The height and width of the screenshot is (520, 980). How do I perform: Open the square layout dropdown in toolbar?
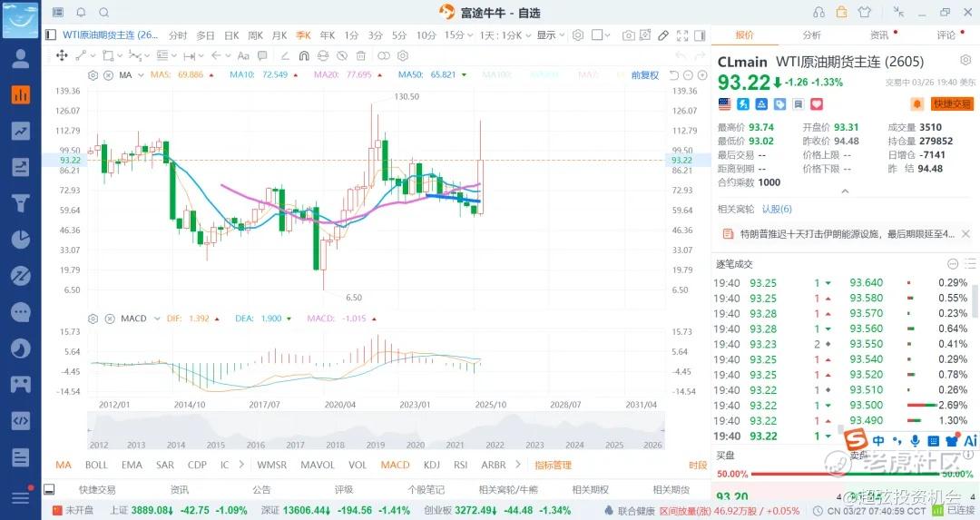tap(601, 35)
